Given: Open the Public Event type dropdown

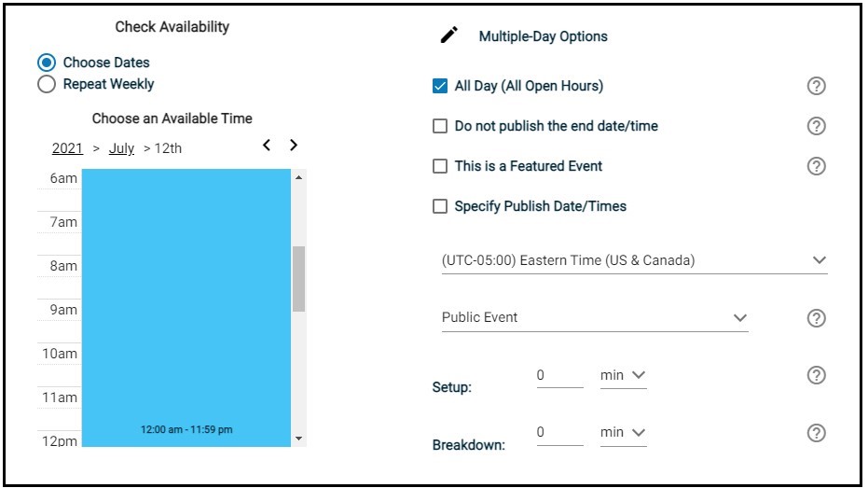Looking at the screenshot, I should click(595, 318).
